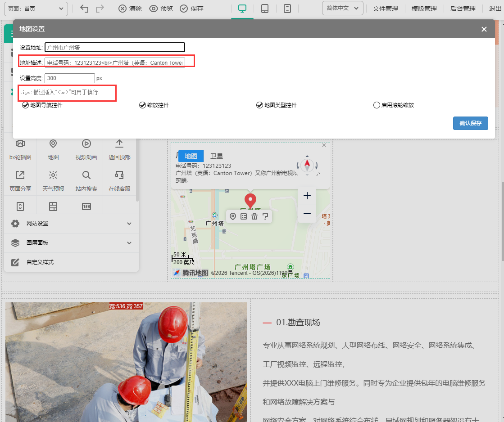504x422 pixels.
Task: Switch to tablet preview icon
Action: [x=265, y=9]
